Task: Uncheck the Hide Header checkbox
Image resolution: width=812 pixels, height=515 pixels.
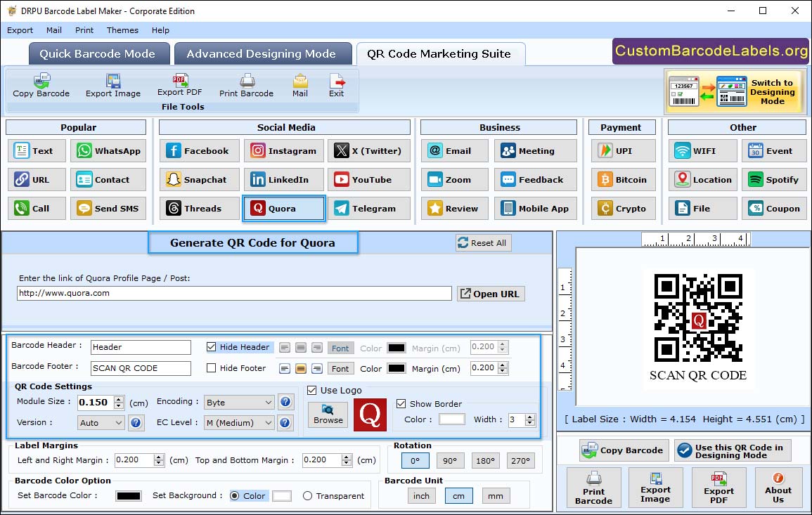Action: (212, 347)
